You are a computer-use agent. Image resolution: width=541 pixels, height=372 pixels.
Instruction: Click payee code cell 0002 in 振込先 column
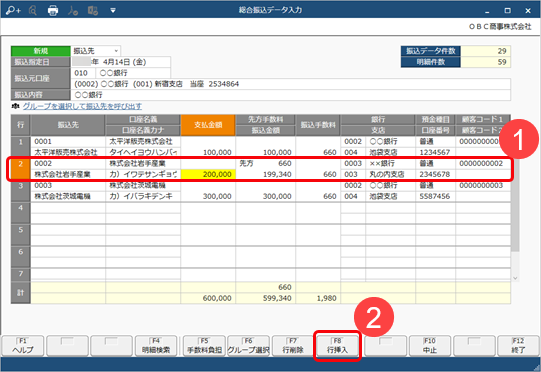[x=68, y=164]
